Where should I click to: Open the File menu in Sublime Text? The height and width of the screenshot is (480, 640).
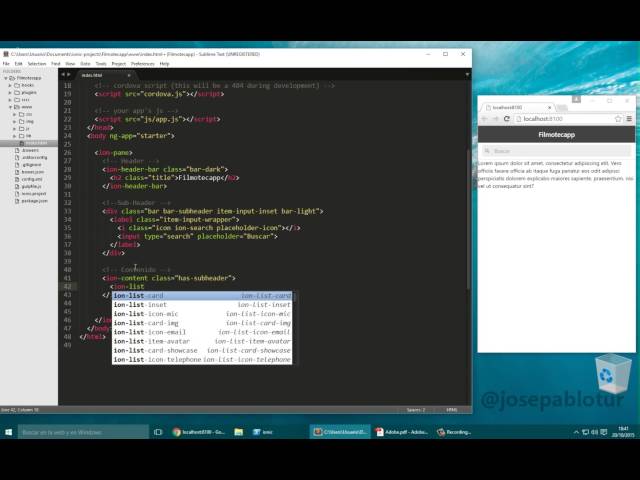coord(6,64)
